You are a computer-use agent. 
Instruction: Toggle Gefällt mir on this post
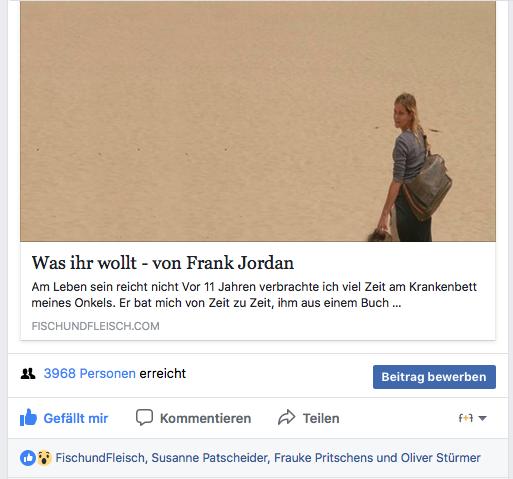point(64,418)
